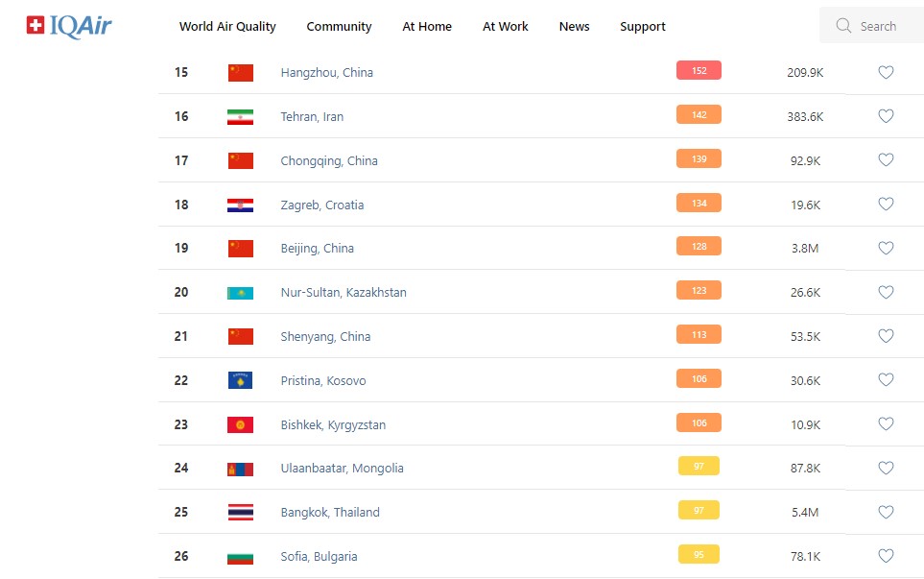The width and height of the screenshot is (924, 579).
Task: Open the World Air Quality menu
Action: pos(227,27)
